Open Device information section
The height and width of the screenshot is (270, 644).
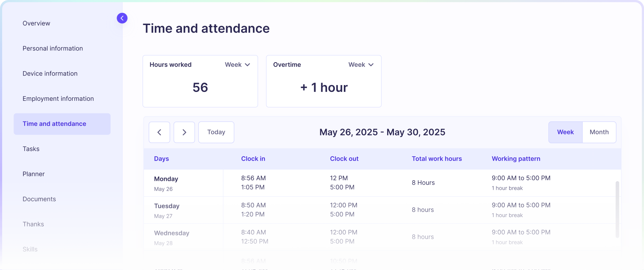(x=50, y=73)
